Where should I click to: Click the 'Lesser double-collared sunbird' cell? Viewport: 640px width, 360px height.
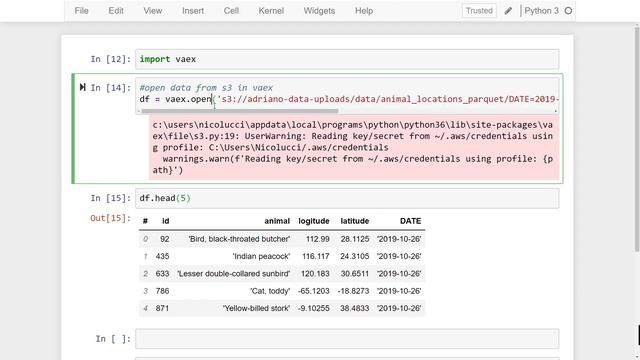(x=233, y=274)
